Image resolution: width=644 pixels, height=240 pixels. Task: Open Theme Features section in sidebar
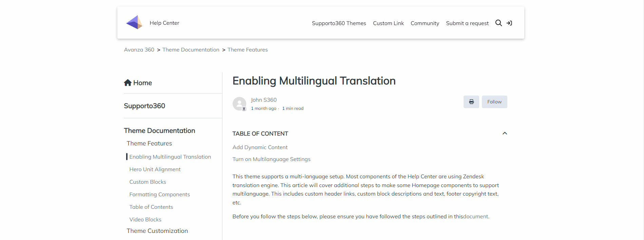149,143
